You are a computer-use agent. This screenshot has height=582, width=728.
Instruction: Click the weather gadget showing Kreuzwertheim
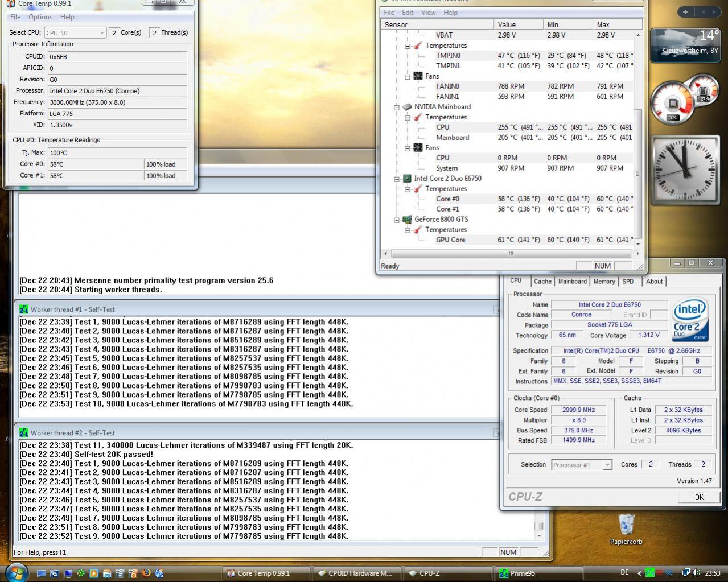coord(685,45)
